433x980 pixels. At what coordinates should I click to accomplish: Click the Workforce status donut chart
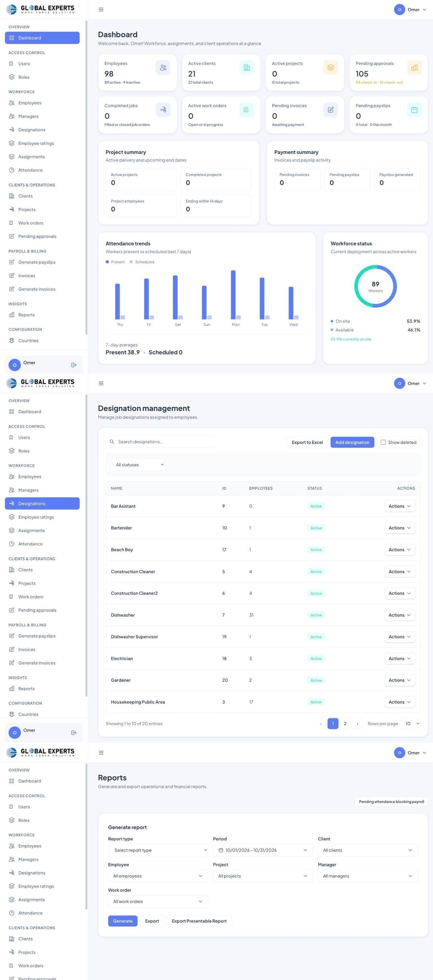375,286
